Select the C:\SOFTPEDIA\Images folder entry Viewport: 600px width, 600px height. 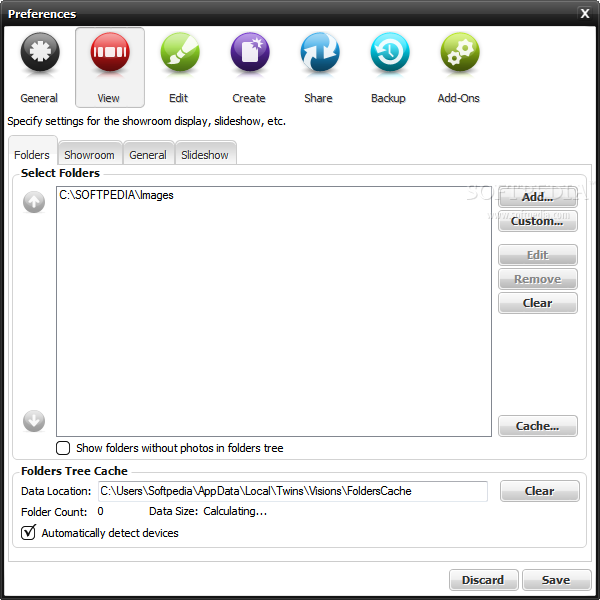coord(116,195)
